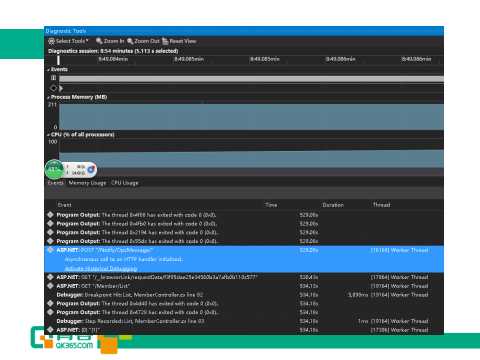
Task: Click the diamond icon under the Events pause icon
Action: 53,88
